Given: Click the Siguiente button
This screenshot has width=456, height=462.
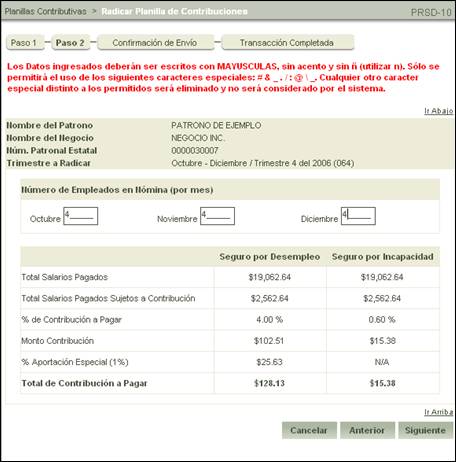Looking at the screenshot, I should coord(425,430).
